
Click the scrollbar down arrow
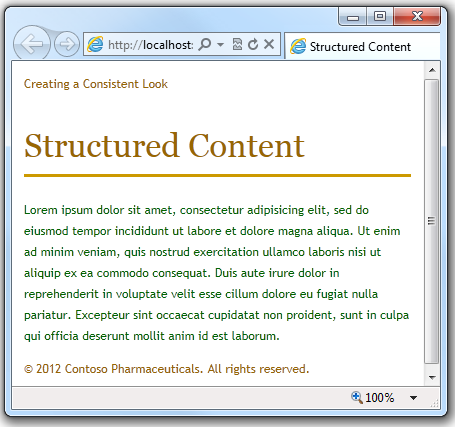coord(432,378)
